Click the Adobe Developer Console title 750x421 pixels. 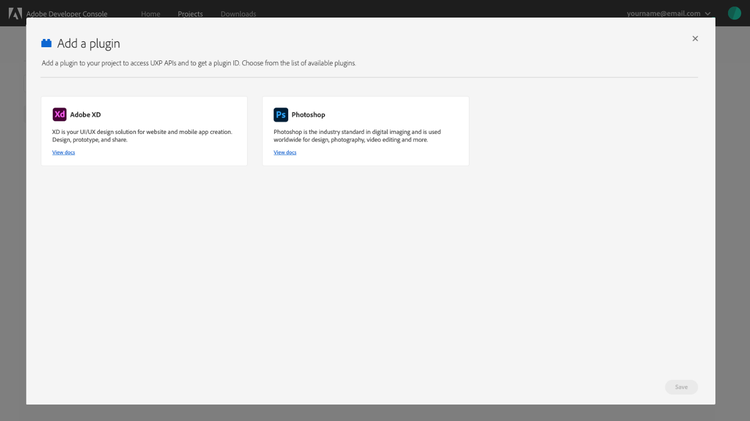click(68, 14)
